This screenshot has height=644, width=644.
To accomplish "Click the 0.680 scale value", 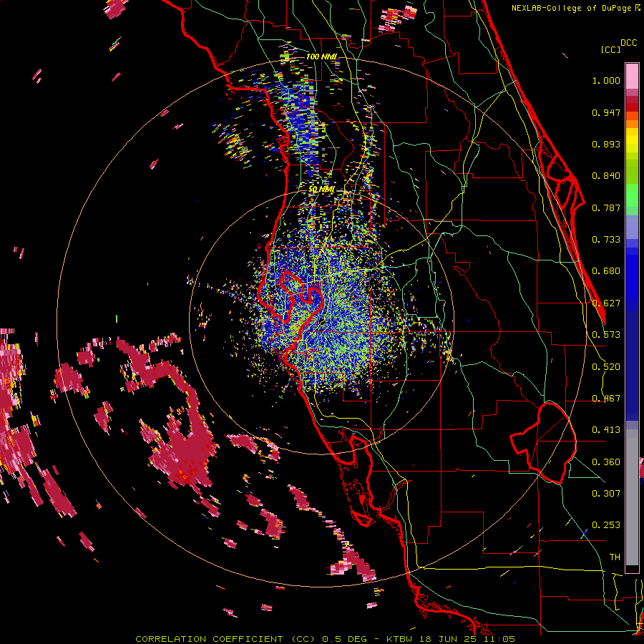I will (606, 270).
